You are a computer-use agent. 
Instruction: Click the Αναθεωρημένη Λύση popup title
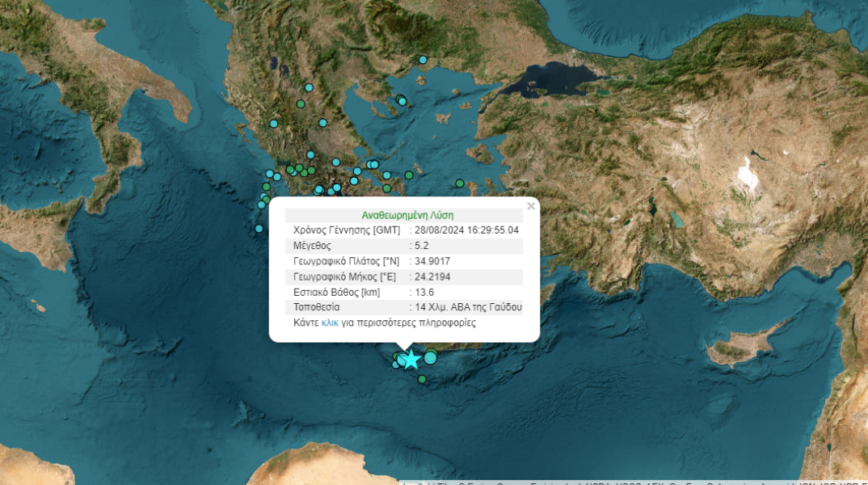coord(407,215)
